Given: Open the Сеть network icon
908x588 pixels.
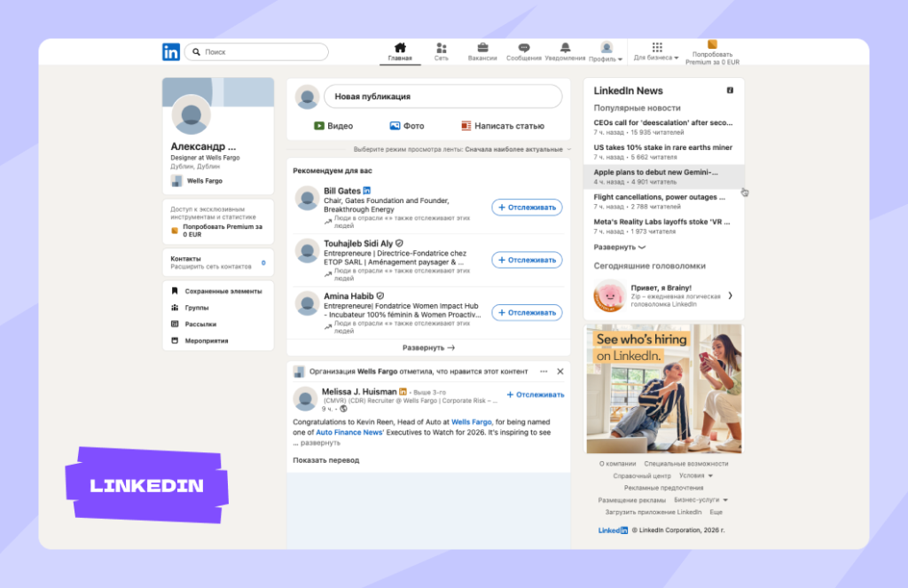Looking at the screenshot, I should [441, 48].
